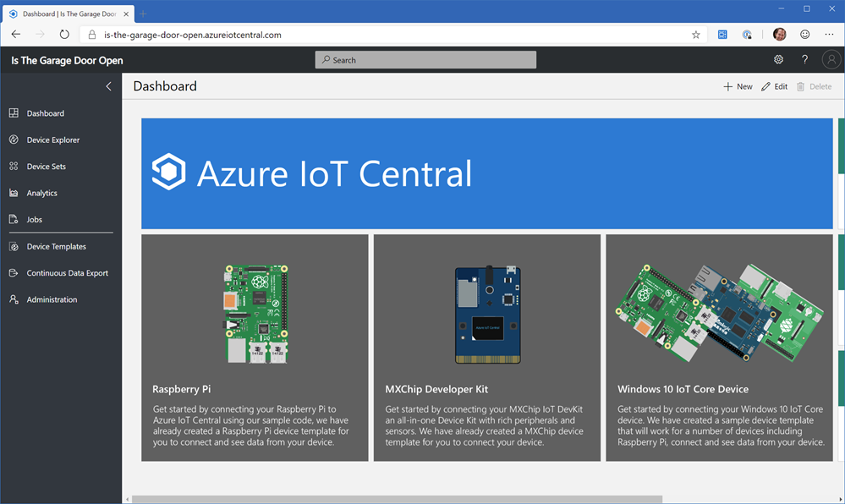Click the horizontal scrollbar at bottom
845x504 pixels.
[x=397, y=499]
